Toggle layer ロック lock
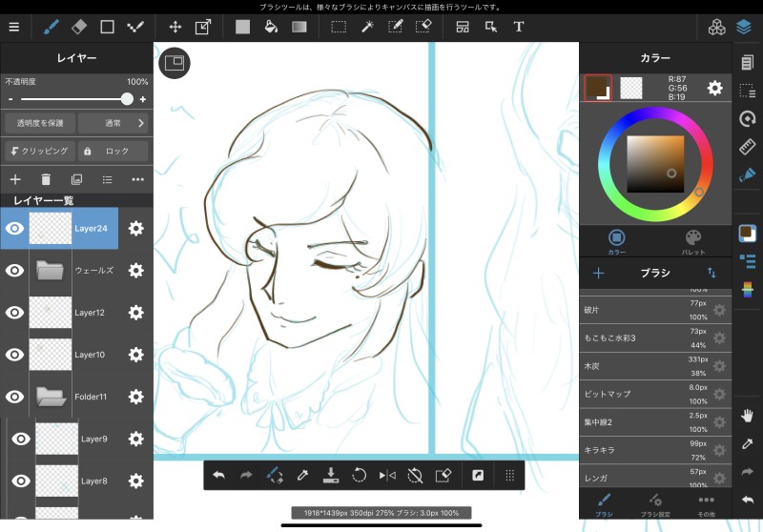The width and height of the screenshot is (763, 532). (113, 152)
